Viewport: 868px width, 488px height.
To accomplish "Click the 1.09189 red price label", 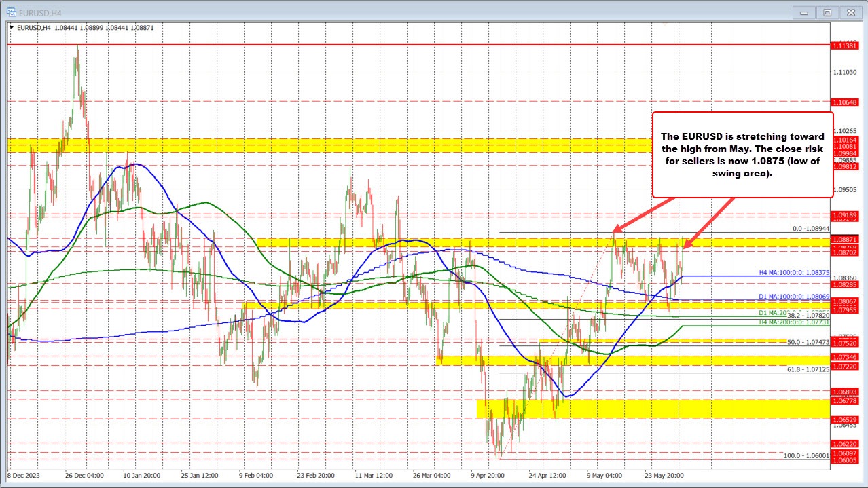I will tap(845, 214).
